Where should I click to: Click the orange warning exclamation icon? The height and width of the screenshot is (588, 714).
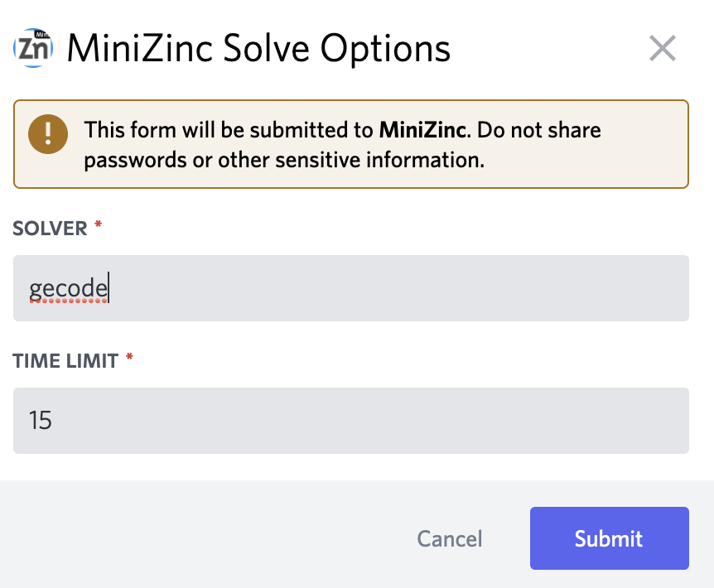coord(47,133)
